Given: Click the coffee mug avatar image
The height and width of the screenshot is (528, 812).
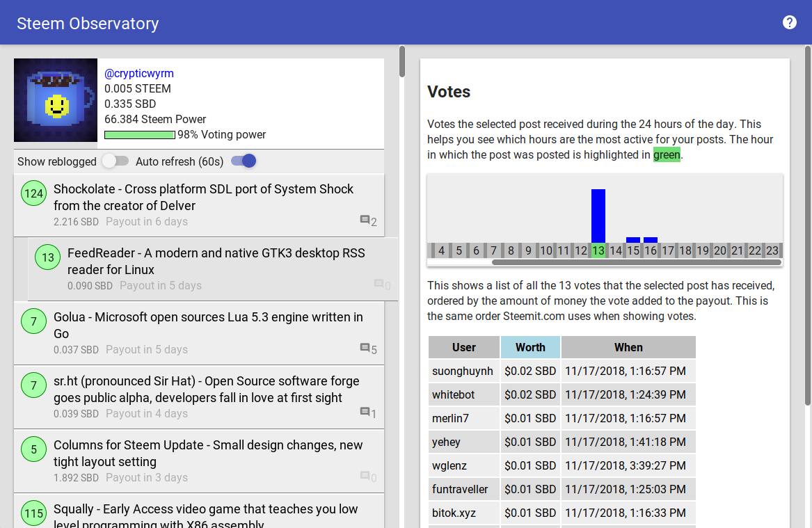Looking at the screenshot, I should click(x=56, y=100).
